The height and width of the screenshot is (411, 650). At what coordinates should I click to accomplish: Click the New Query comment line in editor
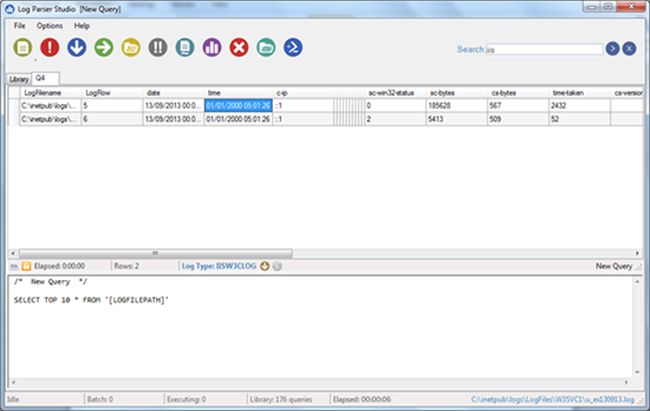coord(51,282)
